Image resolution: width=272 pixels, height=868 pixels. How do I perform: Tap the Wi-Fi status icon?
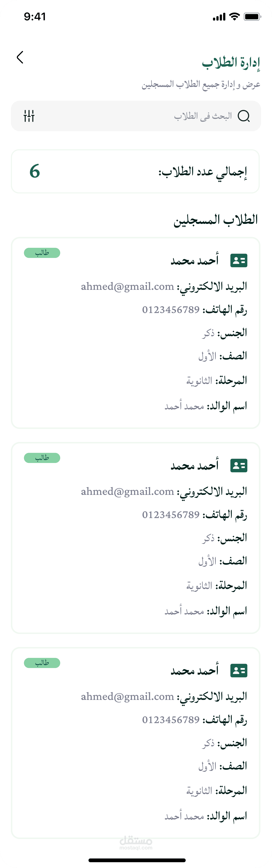click(x=234, y=16)
